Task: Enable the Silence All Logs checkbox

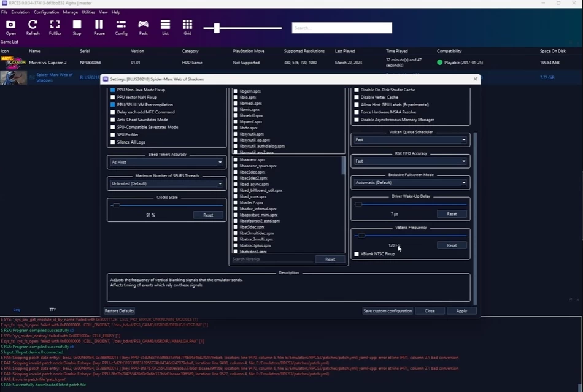Action: (113, 142)
